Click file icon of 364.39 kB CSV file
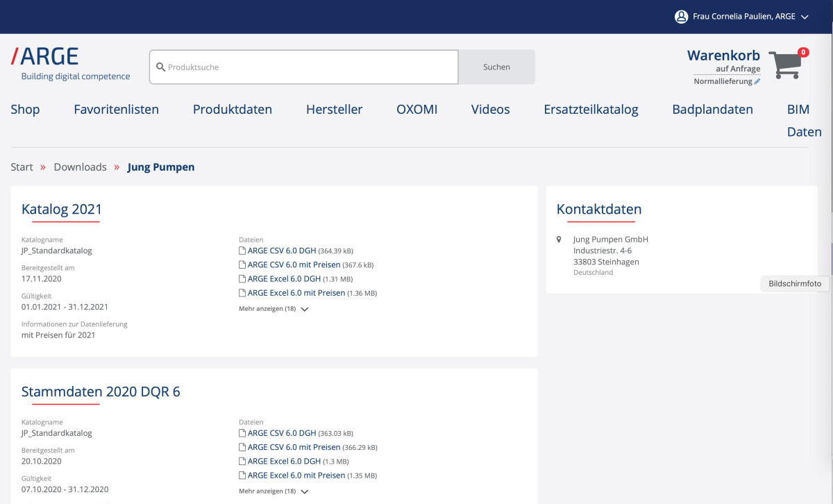Screen dimensions: 833x504 pyautogui.click(x=242, y=251)
